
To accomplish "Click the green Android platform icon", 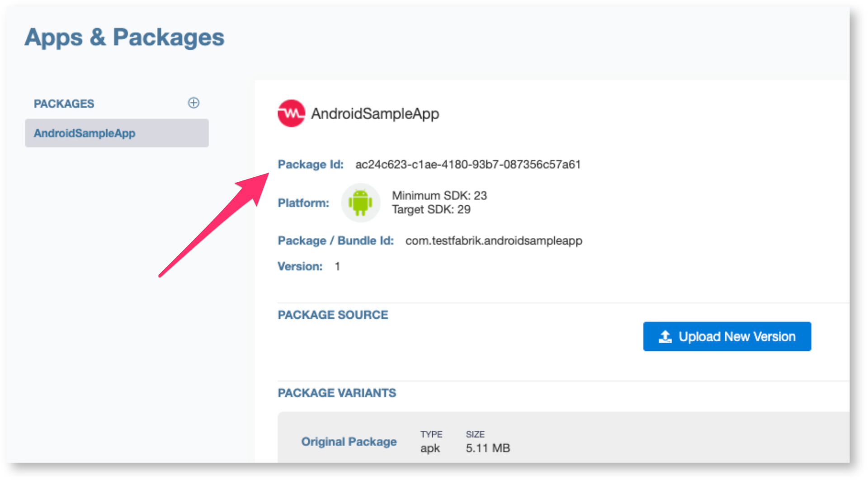I will [360, 203].
